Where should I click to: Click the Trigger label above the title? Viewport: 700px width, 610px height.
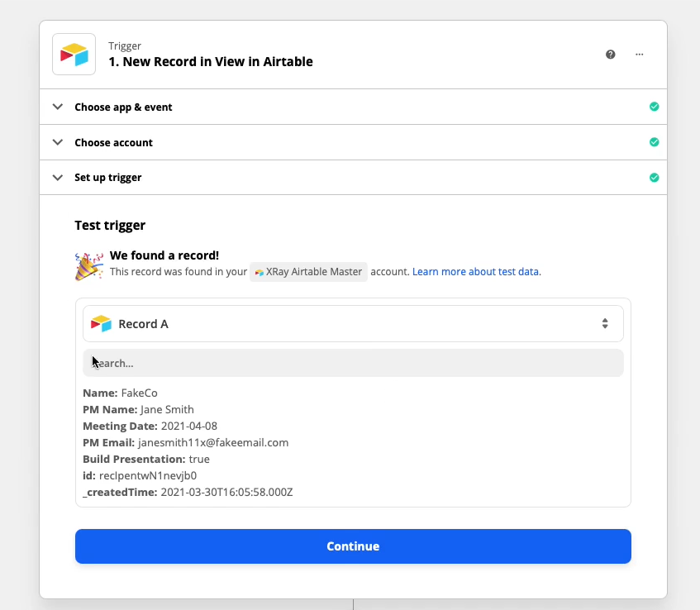[125, 46]
